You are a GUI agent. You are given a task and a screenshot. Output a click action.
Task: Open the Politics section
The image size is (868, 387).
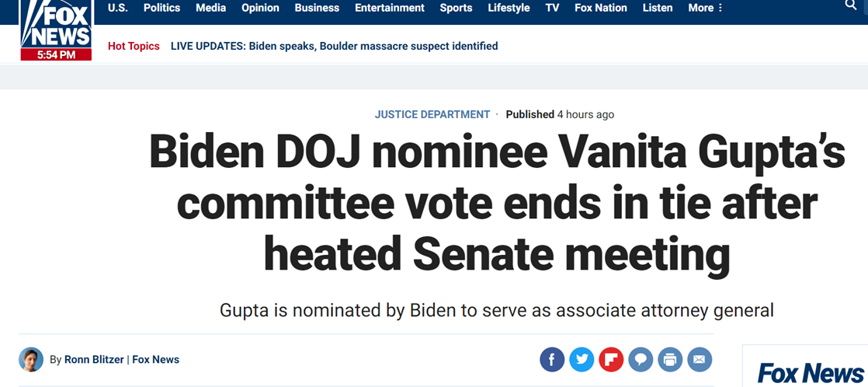(161, 8)
